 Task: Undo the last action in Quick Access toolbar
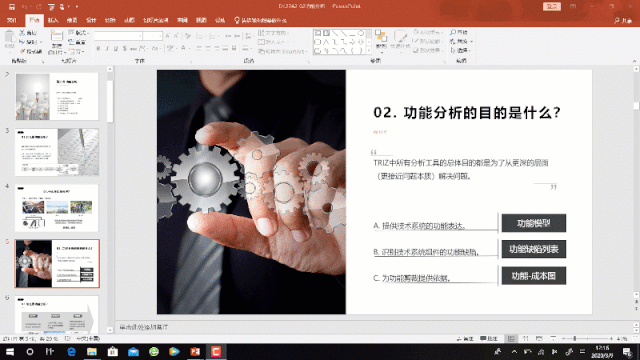coord(24,7)
